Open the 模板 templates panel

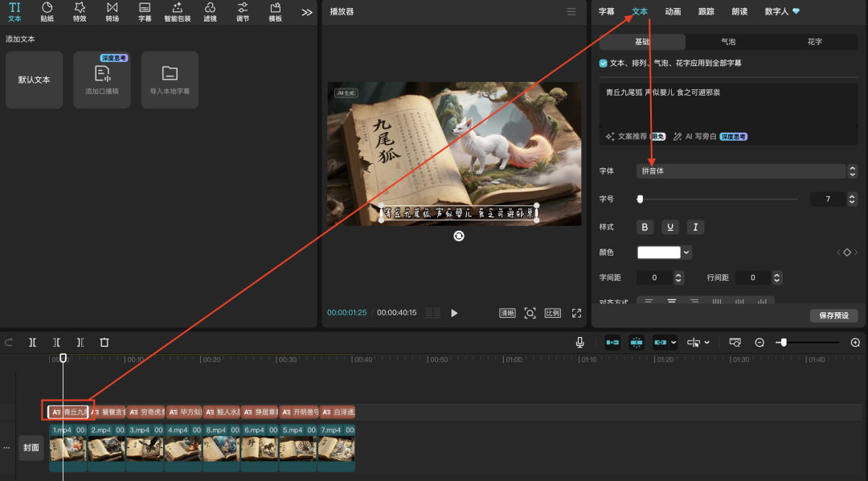tap(275, 11)
